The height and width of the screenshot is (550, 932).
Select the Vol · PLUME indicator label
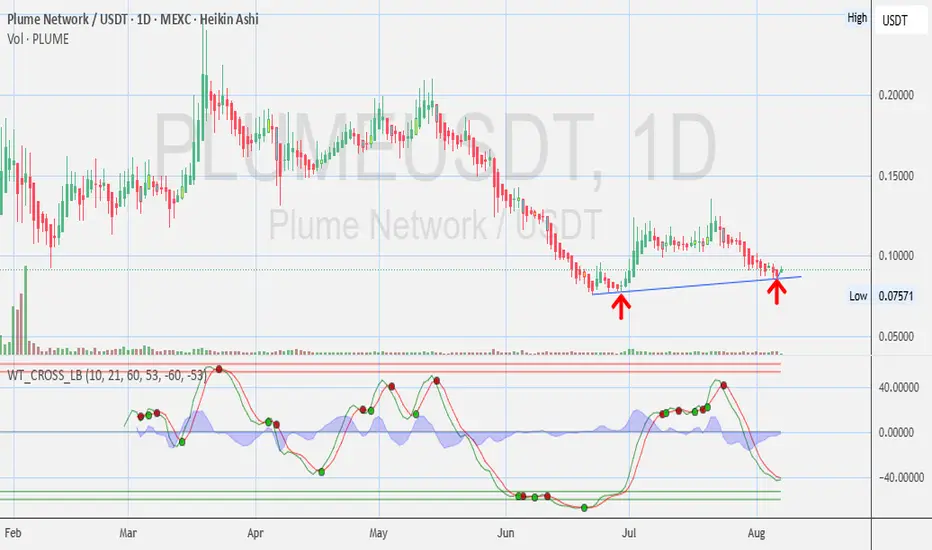[x=38, y=39]
